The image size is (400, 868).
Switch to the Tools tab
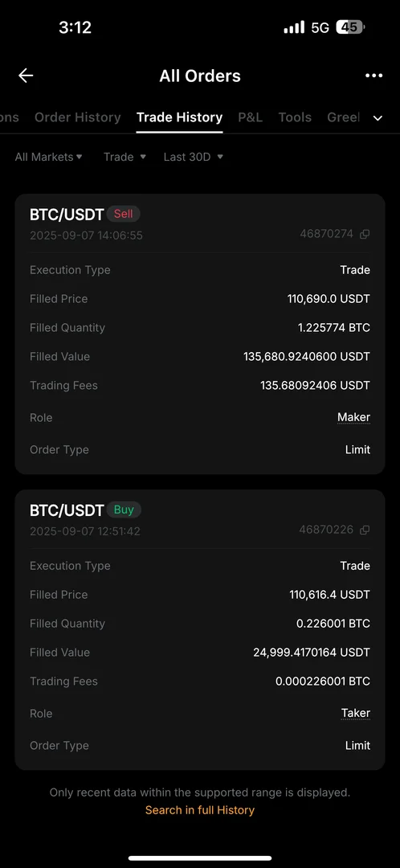(295, 117)
